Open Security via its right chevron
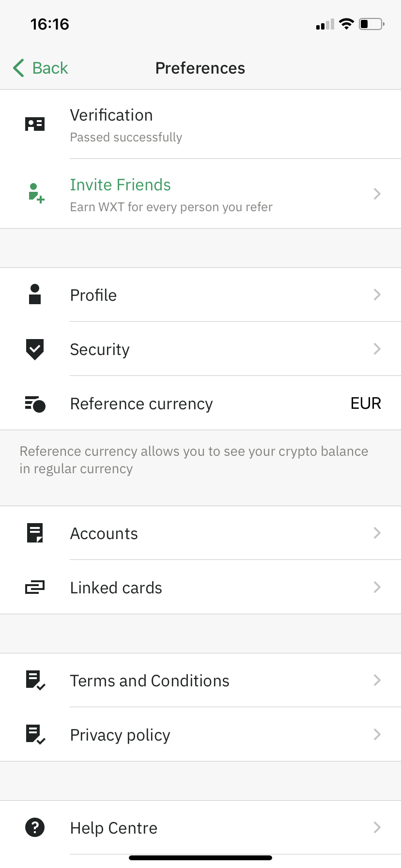The height and width of the screenshot is (868, 401). 377,349
